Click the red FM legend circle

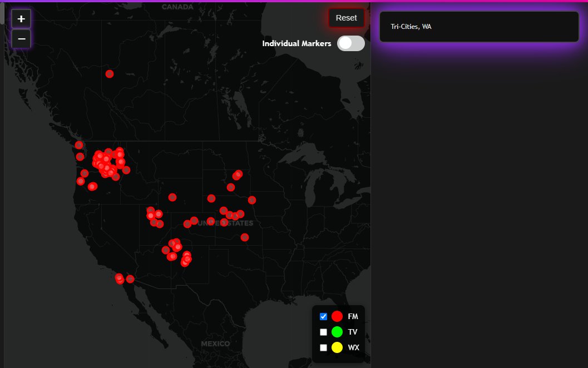(x=337, y=317)
